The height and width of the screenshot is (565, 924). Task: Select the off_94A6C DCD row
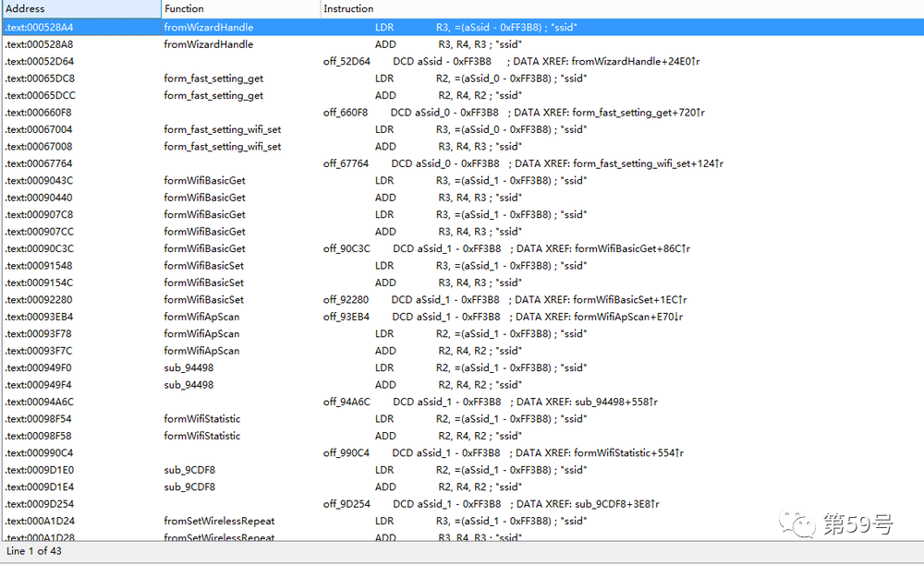[x=463, y=403]
